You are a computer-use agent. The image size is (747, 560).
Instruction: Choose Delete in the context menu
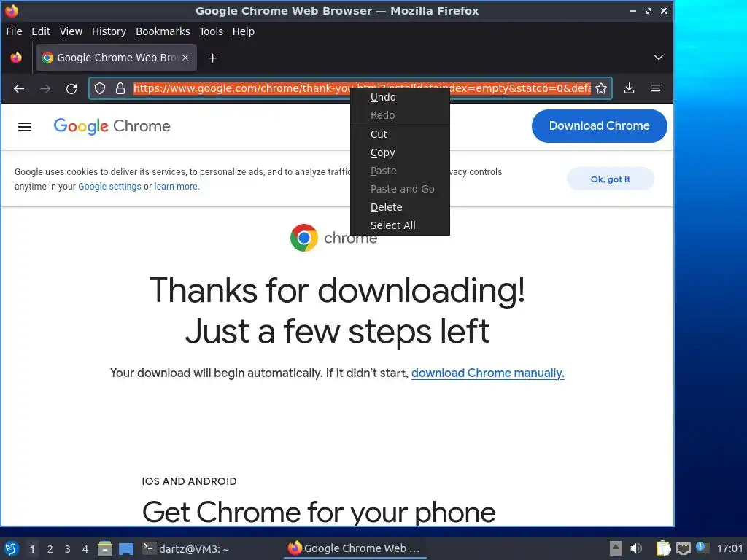coord(400,207)
